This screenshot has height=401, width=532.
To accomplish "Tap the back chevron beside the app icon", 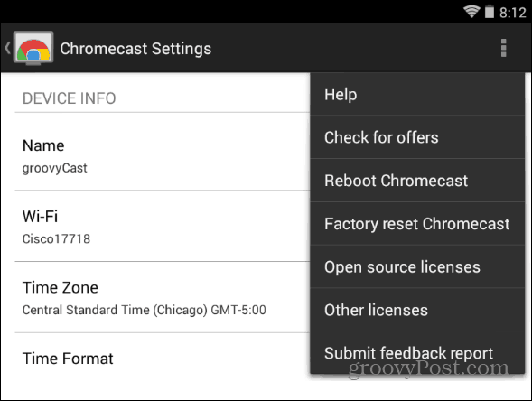I will [x=7, y=48].
